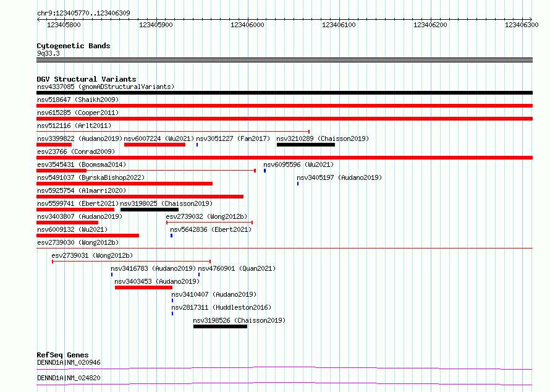Click DENND1A|NM_024820 gene label
Viewport: 550px width, 392px height.
coord(69,378)
